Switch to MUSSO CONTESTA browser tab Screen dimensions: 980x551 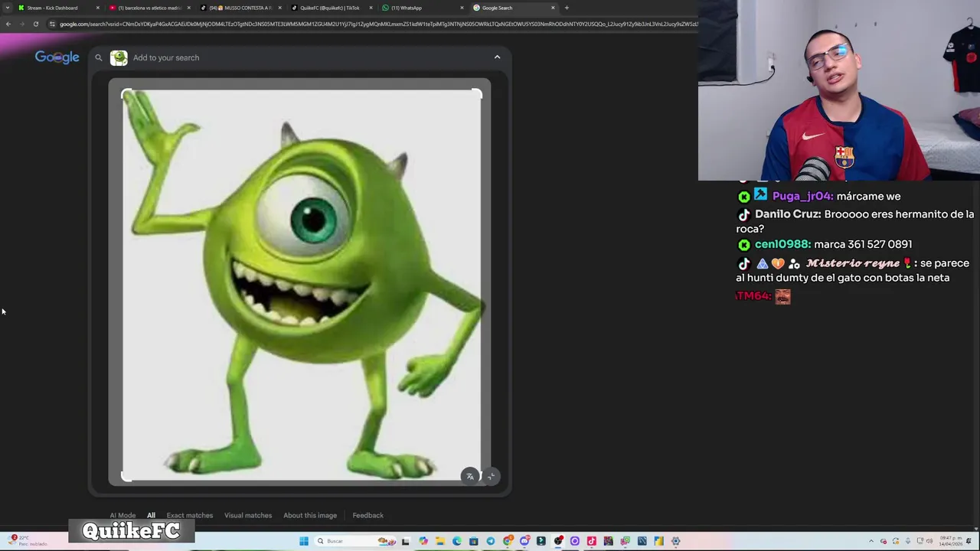tap(241, 8)
